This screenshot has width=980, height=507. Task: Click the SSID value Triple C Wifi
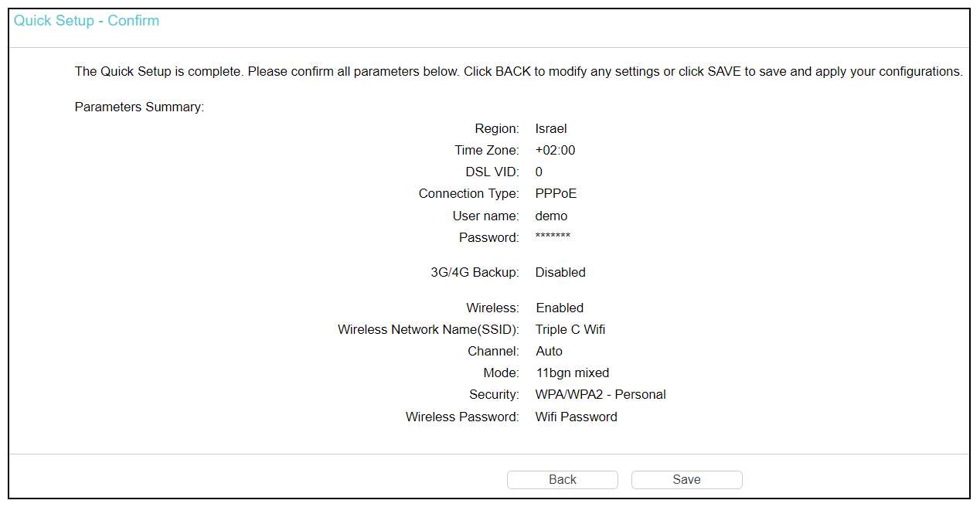570,330
